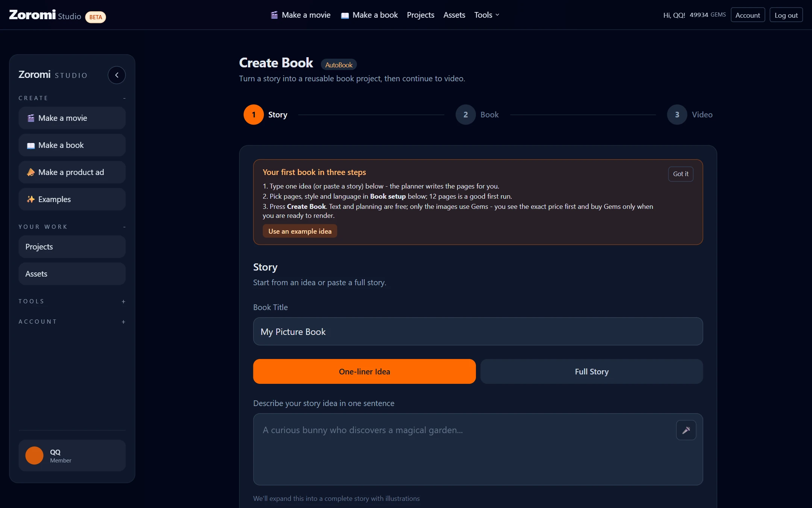Click the magic wand icon in the idea box
The height and width of the screenshot is (508, 812).
[x=686, y=430]
